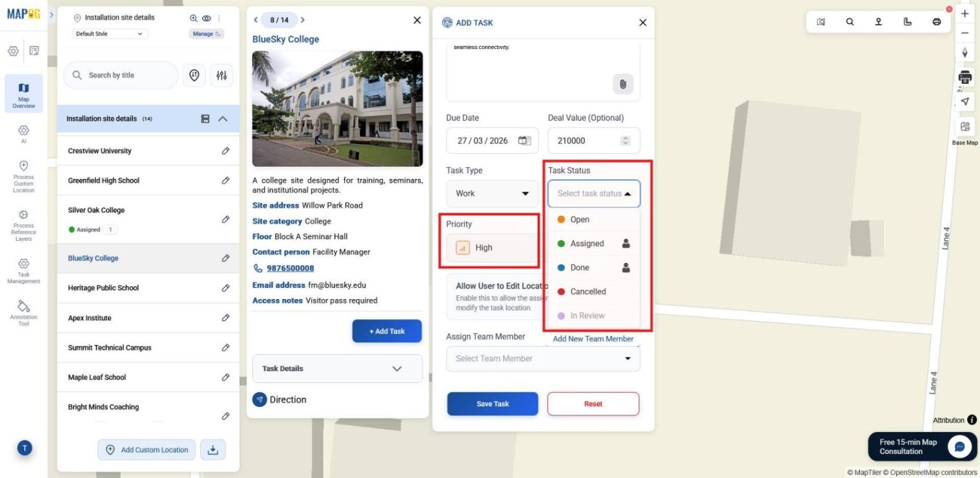
Task: Open the Annotation Tool in the sidebar
Action: pyautogui.click(x=23, y=312)
